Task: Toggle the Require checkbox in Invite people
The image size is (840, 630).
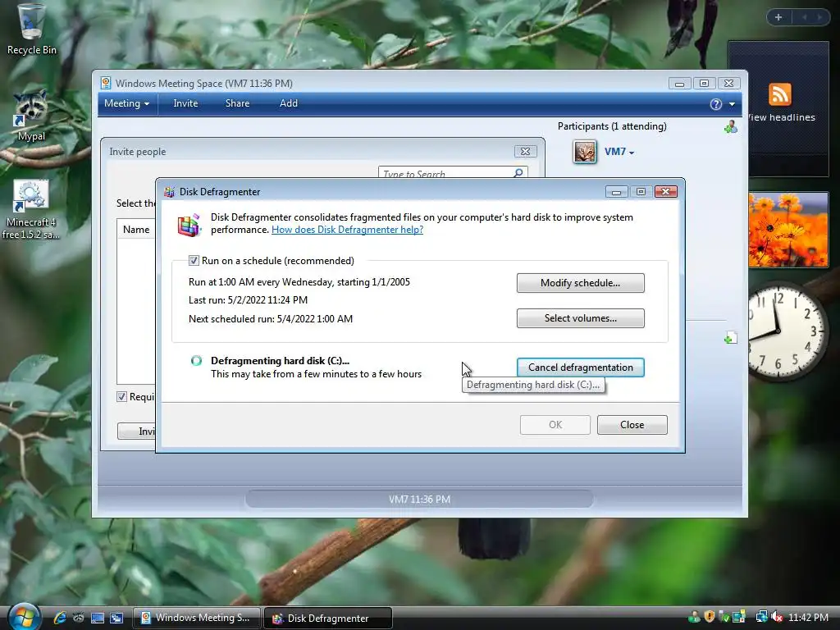Action: pos(121,397)
